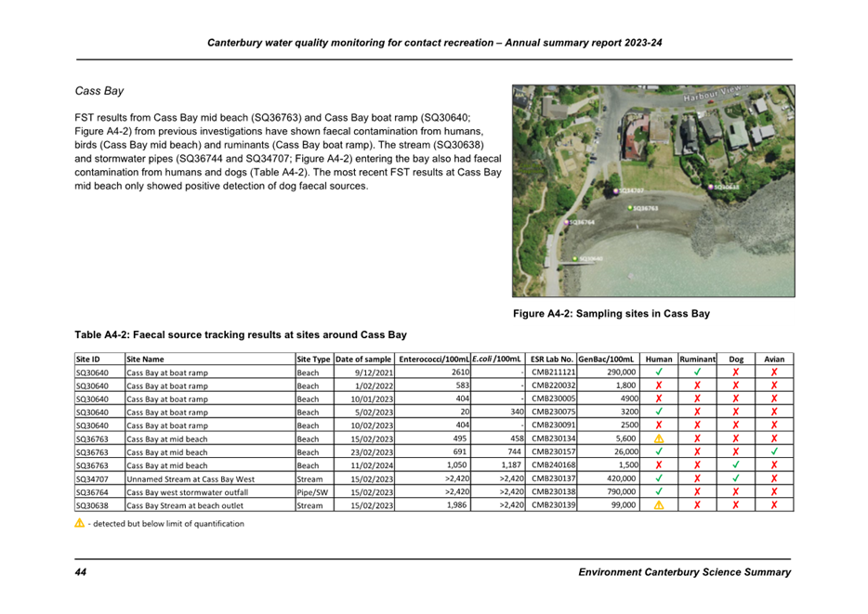Click the red Avian cross in row CMB220032
This screenshot has height=614, width=868.
(x=774, y=385)
